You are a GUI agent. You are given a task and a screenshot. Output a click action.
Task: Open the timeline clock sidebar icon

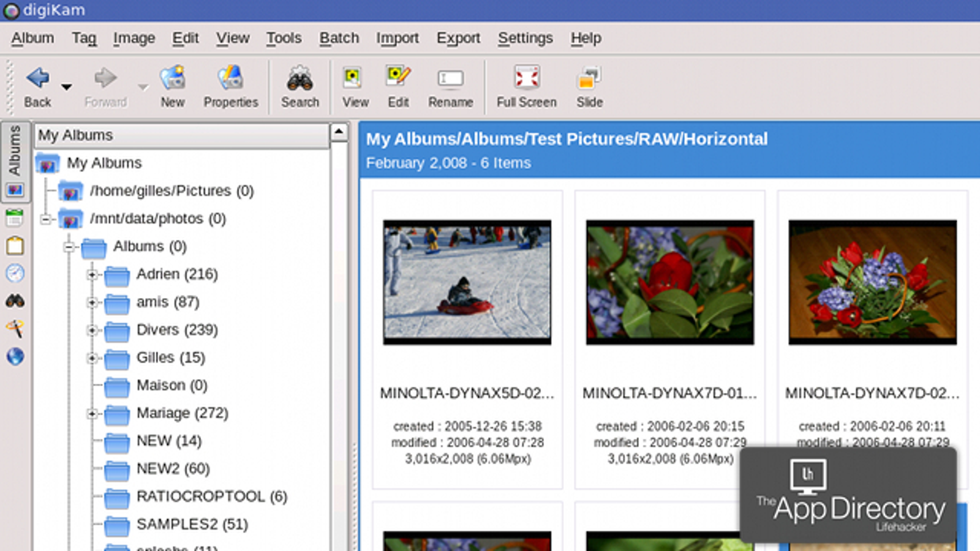coord(15,273)
